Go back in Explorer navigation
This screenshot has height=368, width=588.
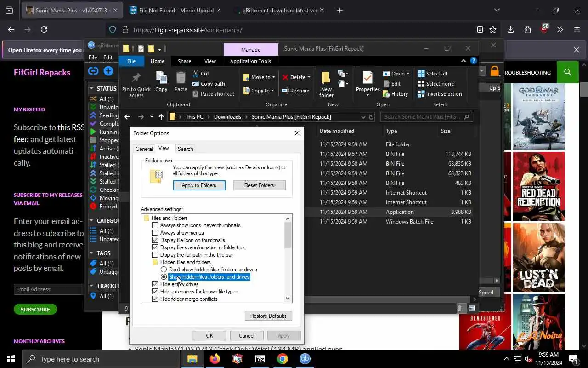(127, 117)
